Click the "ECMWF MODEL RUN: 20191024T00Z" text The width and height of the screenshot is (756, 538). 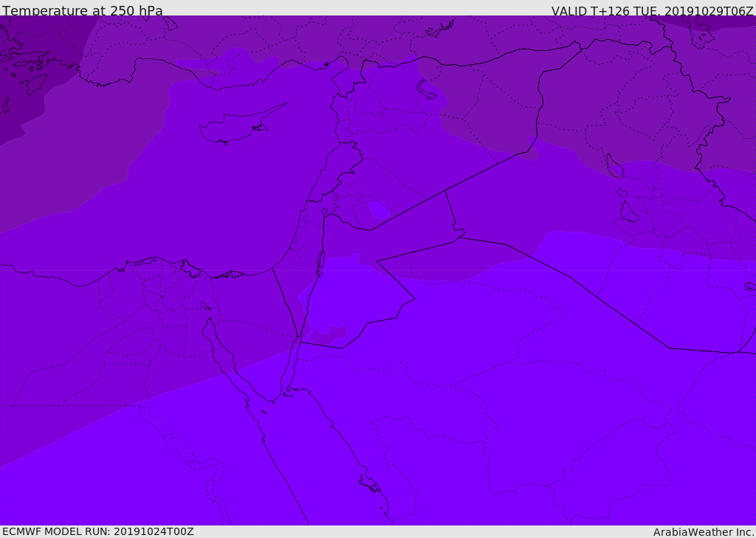pos(98,531)
